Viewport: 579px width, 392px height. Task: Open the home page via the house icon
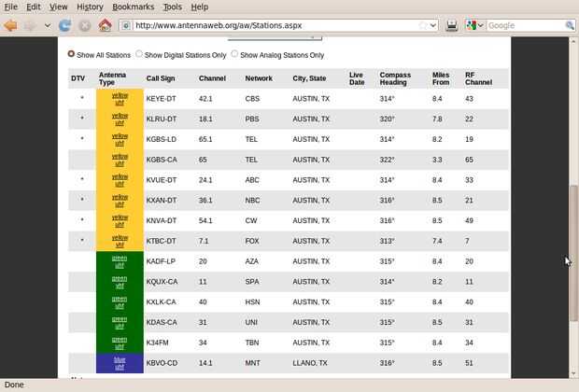point(105,25)
